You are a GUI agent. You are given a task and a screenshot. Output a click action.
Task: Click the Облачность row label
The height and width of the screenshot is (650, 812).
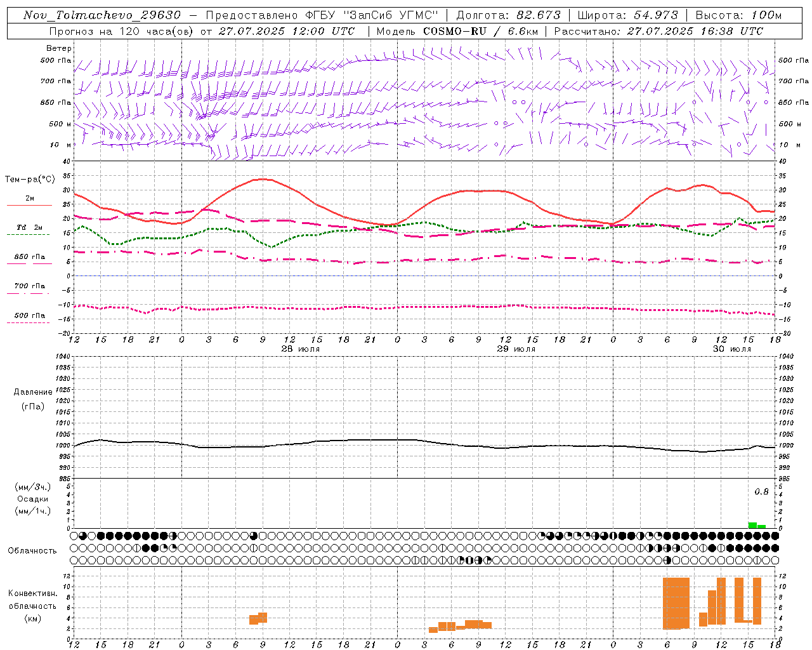coord(32,550)
